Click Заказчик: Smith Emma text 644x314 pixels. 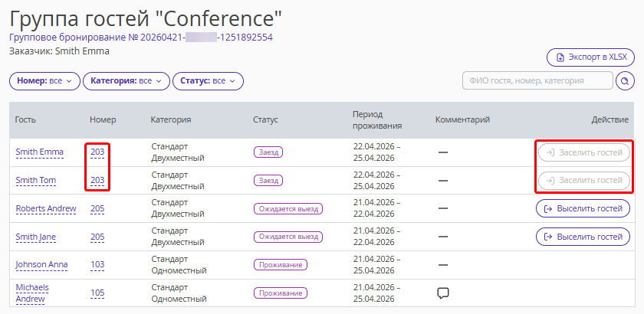[x=59, y=51]
